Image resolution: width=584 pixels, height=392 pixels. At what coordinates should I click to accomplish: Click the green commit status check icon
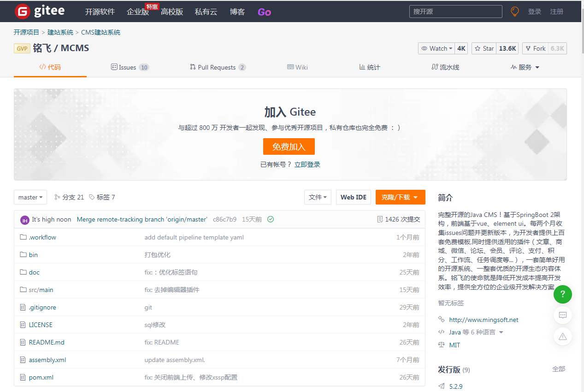pos(271,219)
